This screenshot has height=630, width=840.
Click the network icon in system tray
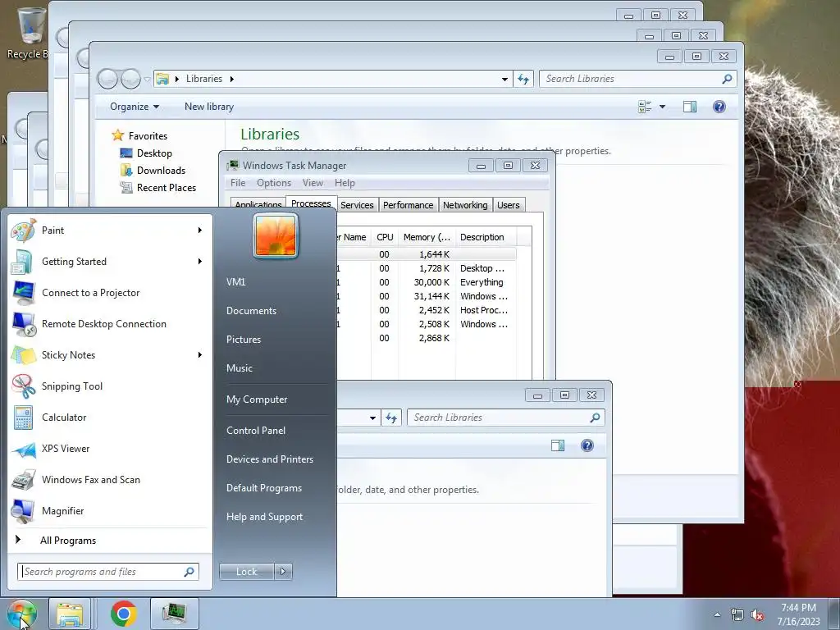737,615
